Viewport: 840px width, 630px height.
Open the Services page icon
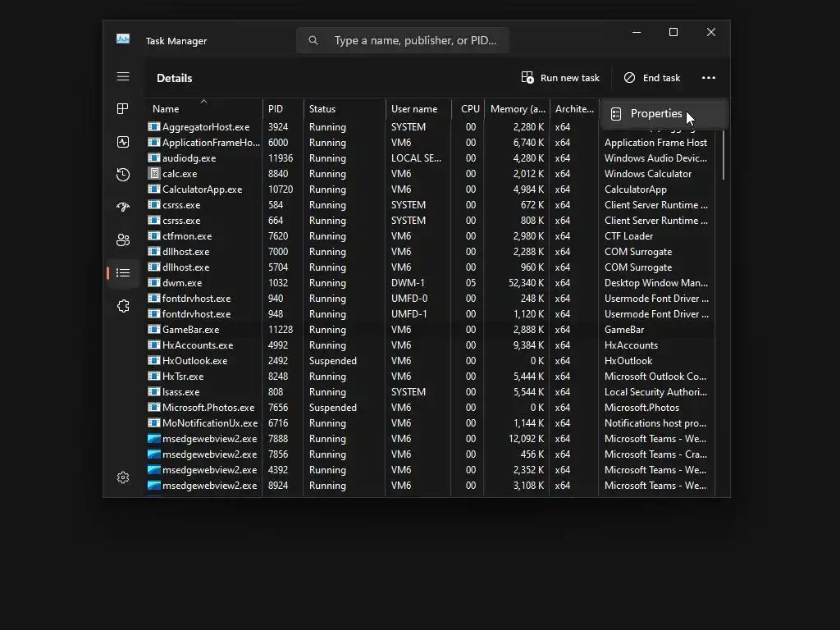(x=123, y=306)
